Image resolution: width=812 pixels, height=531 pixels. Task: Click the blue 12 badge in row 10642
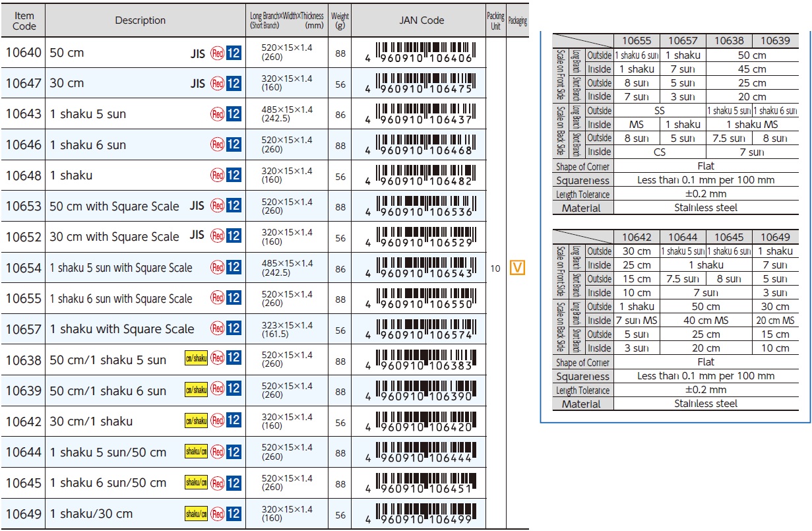pyautogui.click(x=234, y=420)
